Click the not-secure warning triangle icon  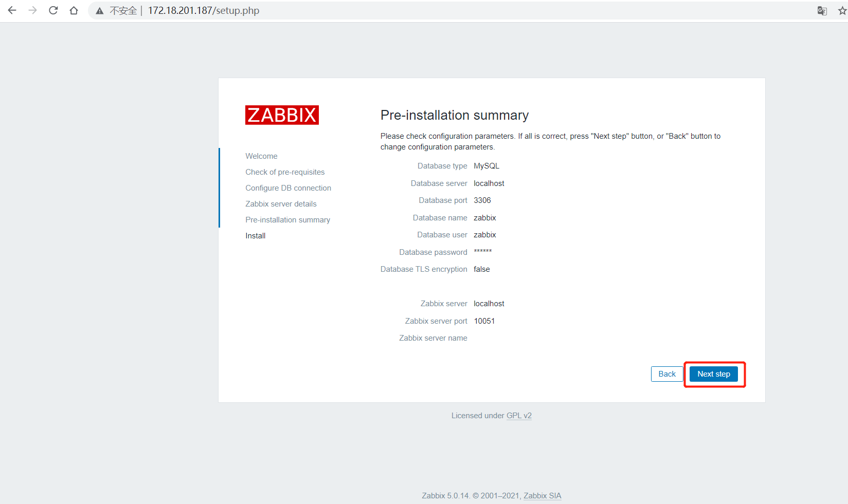[x=100, y=11]
